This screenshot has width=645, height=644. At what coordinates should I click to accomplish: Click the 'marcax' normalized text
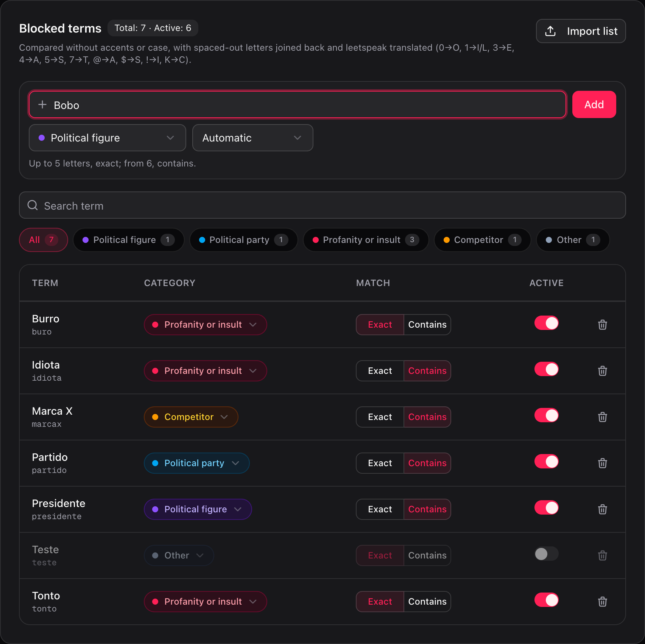pyautogui.click(x=47, y=424)
